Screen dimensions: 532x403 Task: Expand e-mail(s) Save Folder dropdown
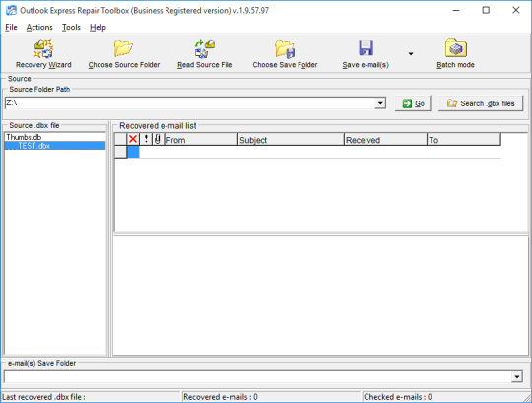517,376
